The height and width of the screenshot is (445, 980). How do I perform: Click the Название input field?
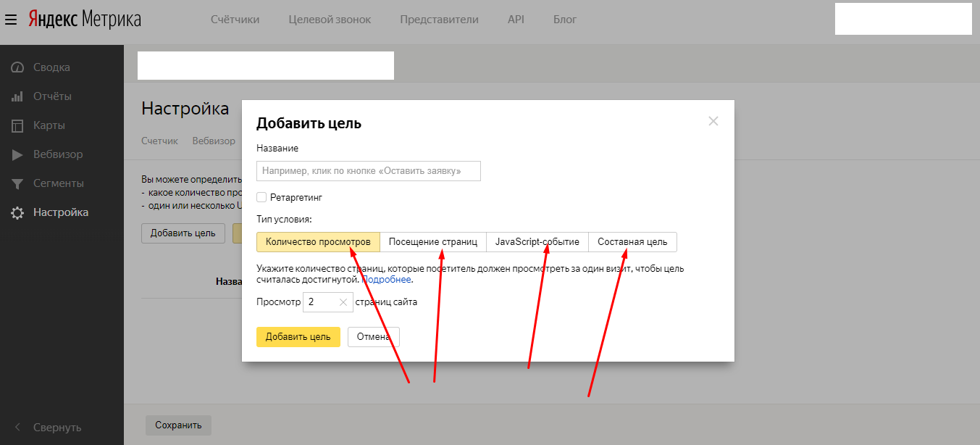(x=369, y=171)
